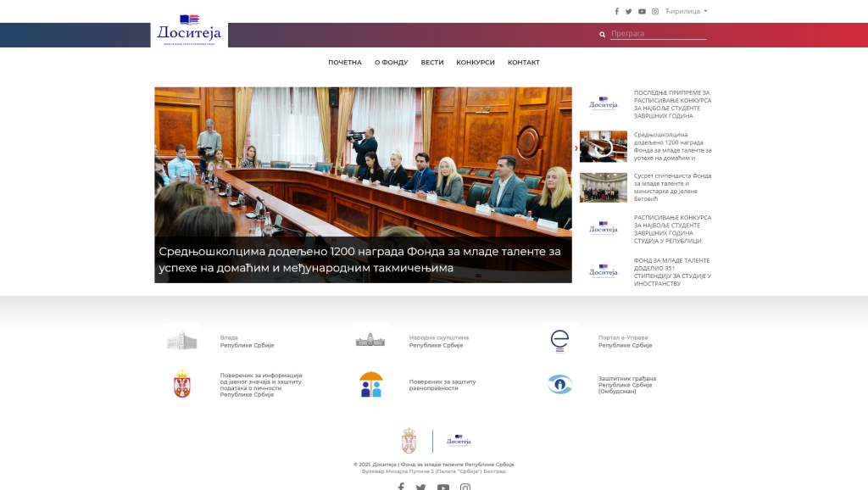Open the ФОНД ДОДЕЛИО 351 СТИПЕНДИЈУ news item
The height and width of the screenshot is (490, 868).
click(x=672, y=272)
